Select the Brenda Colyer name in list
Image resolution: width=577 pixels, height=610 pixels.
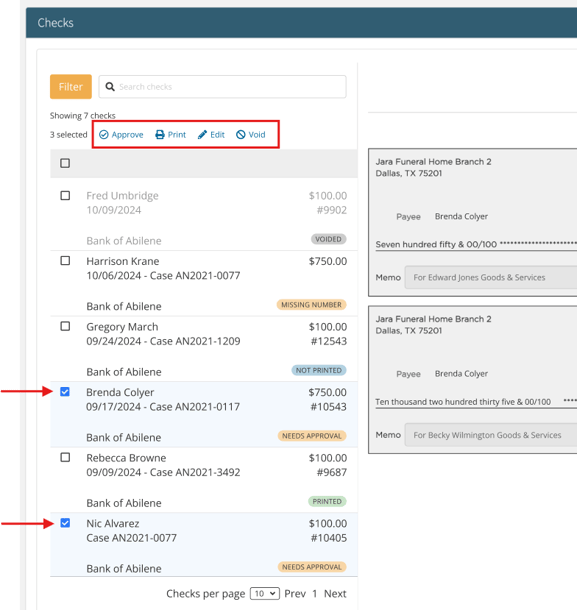(x=120, y=392)
